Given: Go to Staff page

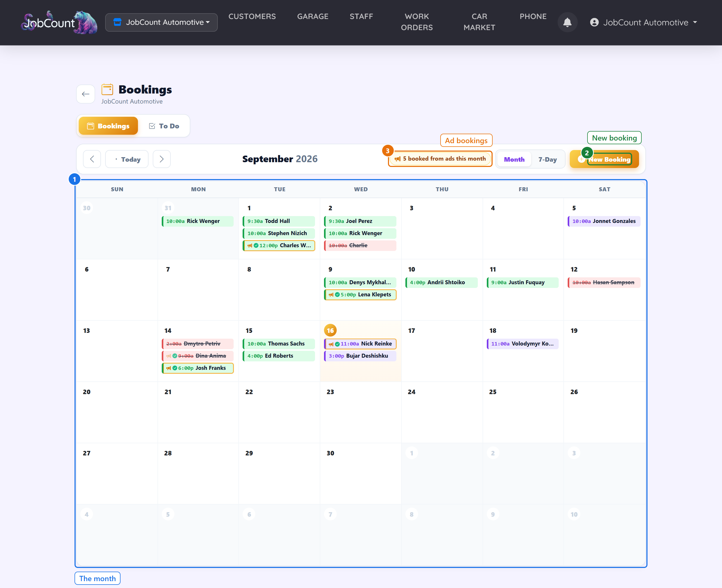Looking at the screenshot, I should pos(361,16).
